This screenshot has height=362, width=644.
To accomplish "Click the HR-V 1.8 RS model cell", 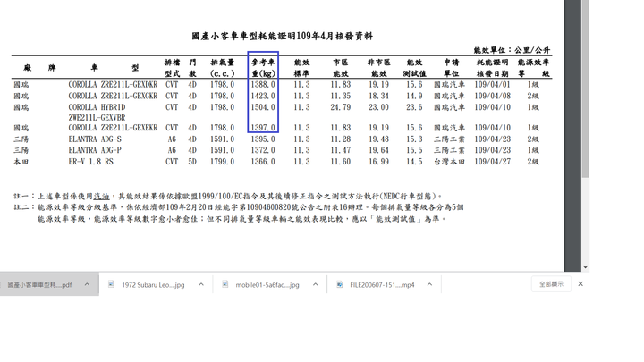I will coord(90,162).
